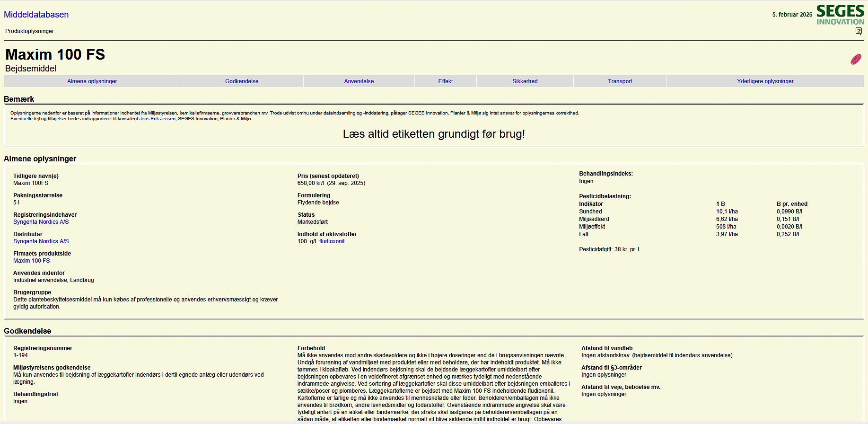Click the fludioxonil active ingredient link
Screen dimensions: 868x424
(x=332, y=241)
